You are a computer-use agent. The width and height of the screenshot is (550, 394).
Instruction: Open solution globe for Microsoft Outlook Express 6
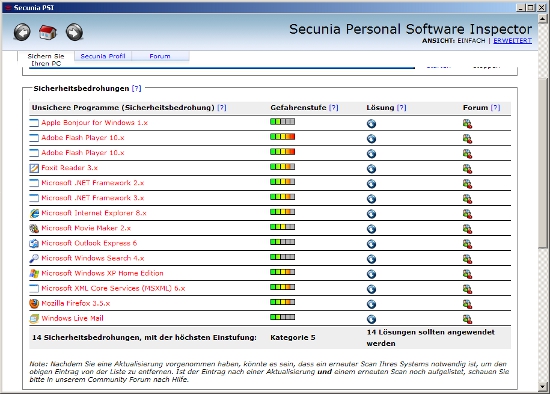pyautogui.click(x=371, y=244)
